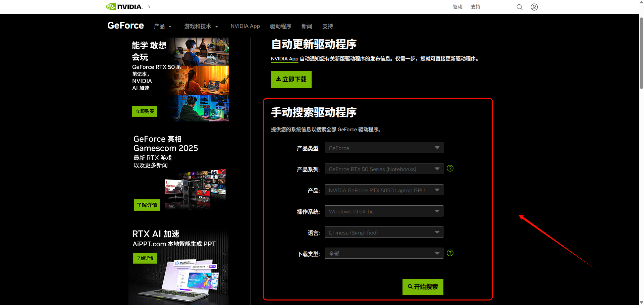Screen dimensions: 644x305
Task: Click the GeForce 亮相 Gamescom 2025 title
Action: coord(166,144)
